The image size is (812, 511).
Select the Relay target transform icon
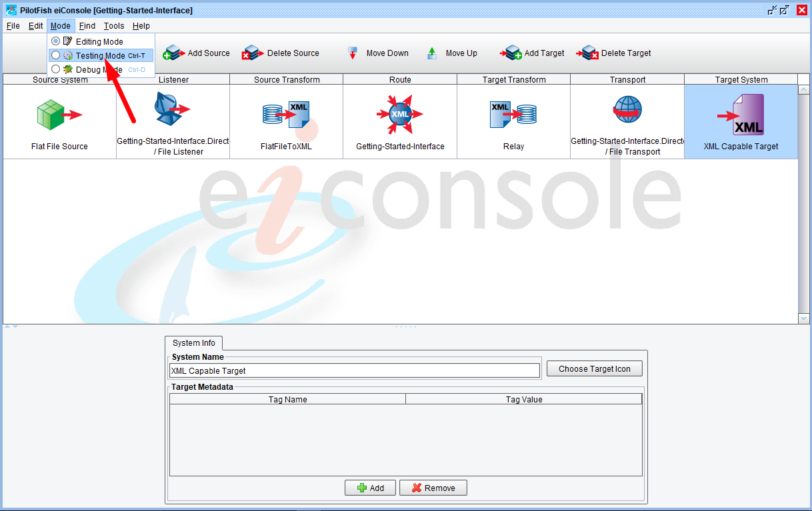tap(513, 115)
